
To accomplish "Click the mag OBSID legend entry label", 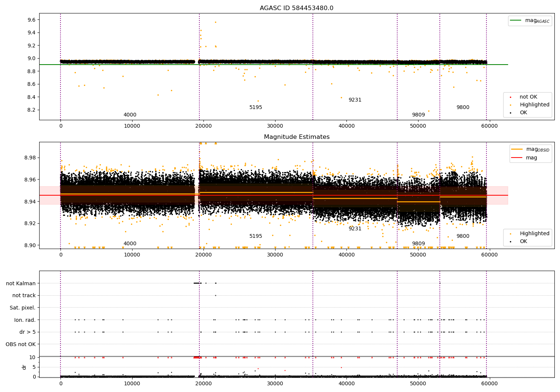I will click(538, 149).
